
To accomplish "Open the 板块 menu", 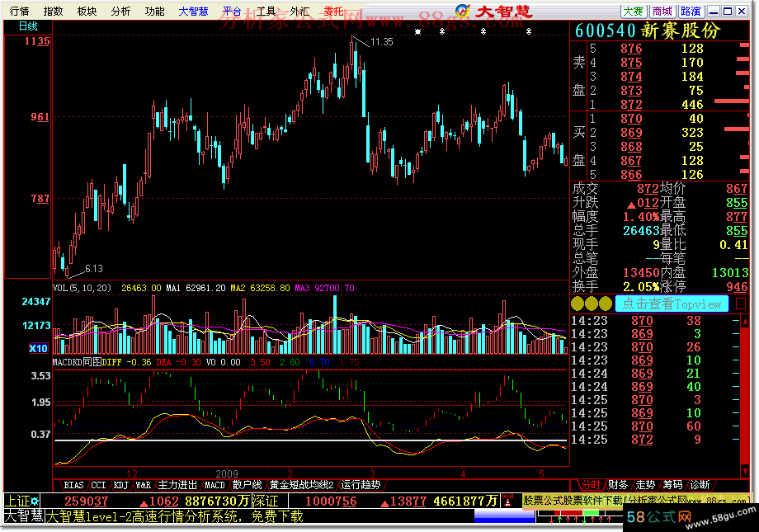I will click(x=87, y=11).
